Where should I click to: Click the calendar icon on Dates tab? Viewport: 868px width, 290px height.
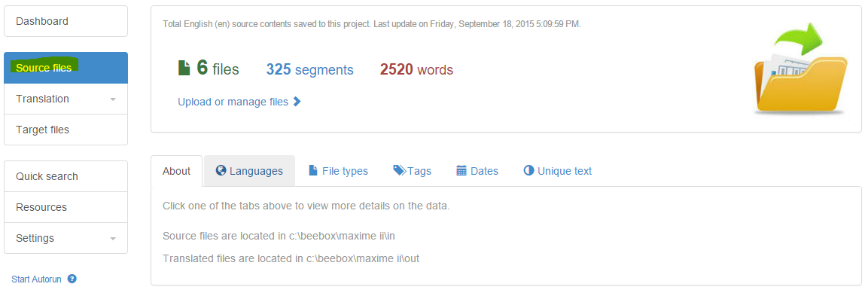coord(461,170)
